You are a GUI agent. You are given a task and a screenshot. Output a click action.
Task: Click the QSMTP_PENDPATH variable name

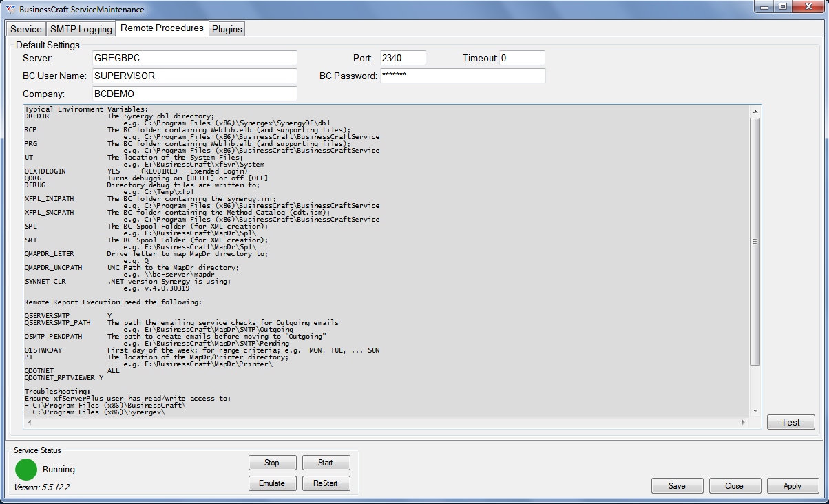54,337
